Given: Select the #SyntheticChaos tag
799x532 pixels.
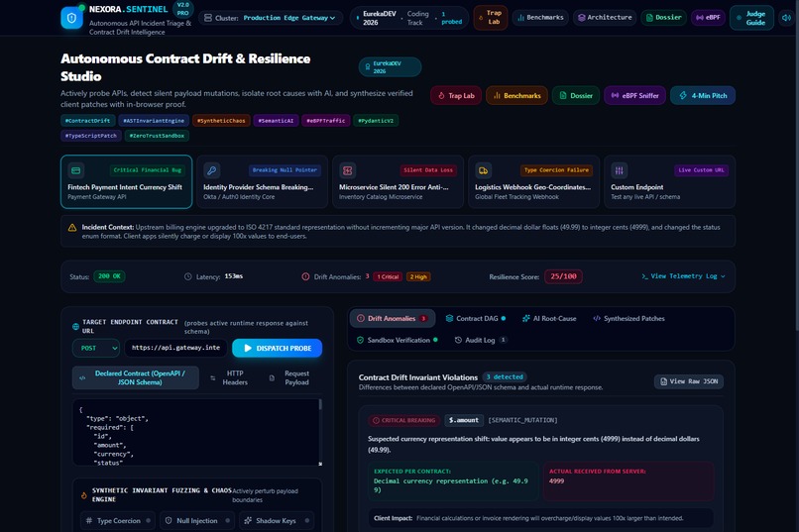Looking at the screenshot, I should pos(221,121).
